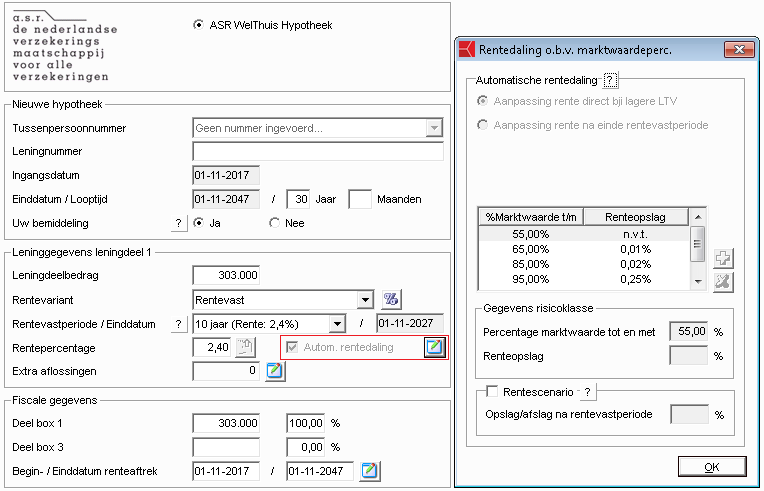Image resolution: width=764 pixels, height=491 pixels.
Task: Select the ASR WelThuis Hypotheek radio button
Action: click(x=198, y=24)
